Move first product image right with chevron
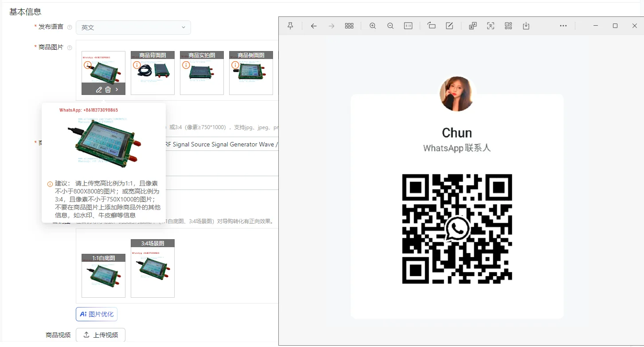This screenshot has width=644, height=347. [x=117, y=90]
